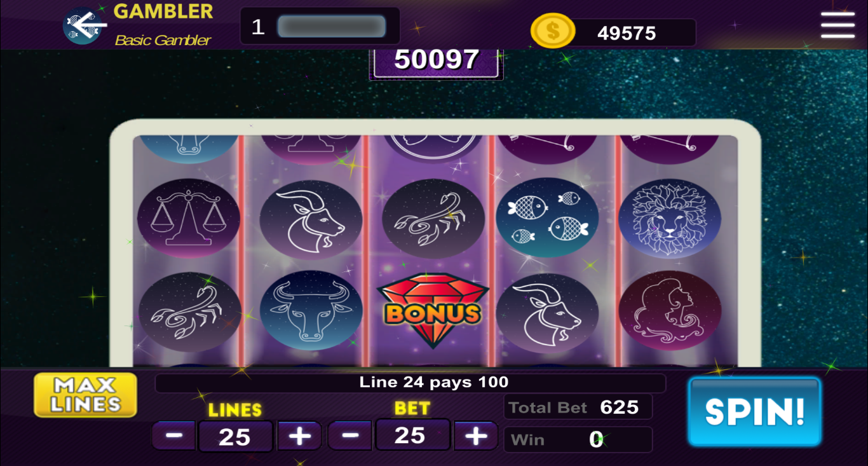Click the MAX LINES button

click(85, 395)
